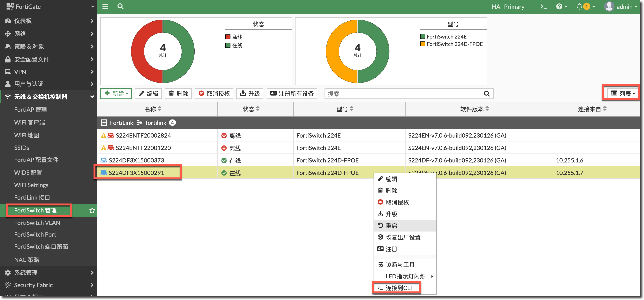The height and width of the screenshot is (300, 644).
Task: Select 连接到CLI in context menu
Action: (398, 288)
